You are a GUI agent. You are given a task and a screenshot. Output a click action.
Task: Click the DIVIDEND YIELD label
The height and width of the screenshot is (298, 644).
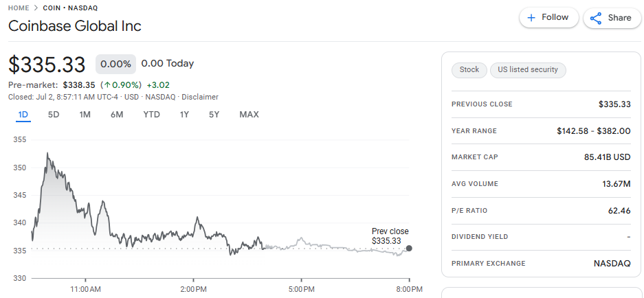tap(480, 237)
